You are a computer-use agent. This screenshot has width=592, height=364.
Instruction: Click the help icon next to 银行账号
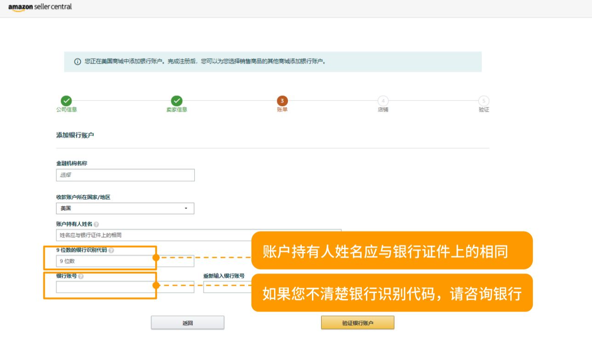coord(80,275)
